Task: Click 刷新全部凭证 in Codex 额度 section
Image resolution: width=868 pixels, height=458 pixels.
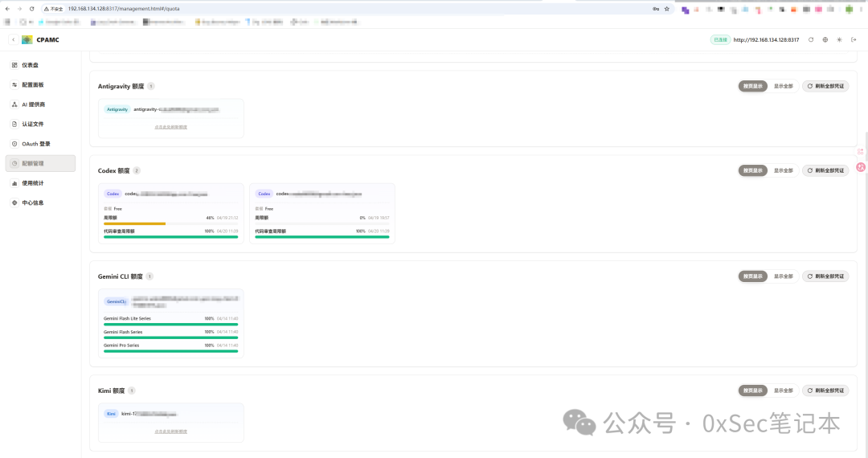Action: pos(825,170)
